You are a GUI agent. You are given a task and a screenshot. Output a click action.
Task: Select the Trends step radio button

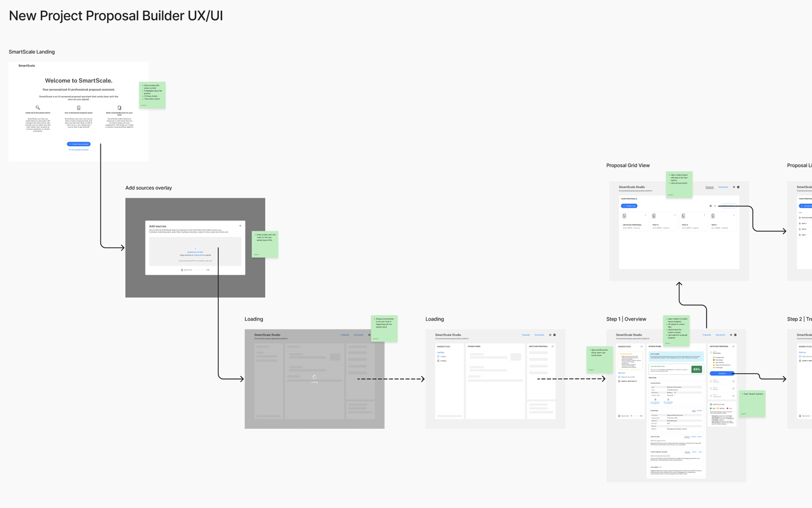click(x=711, y=381)
